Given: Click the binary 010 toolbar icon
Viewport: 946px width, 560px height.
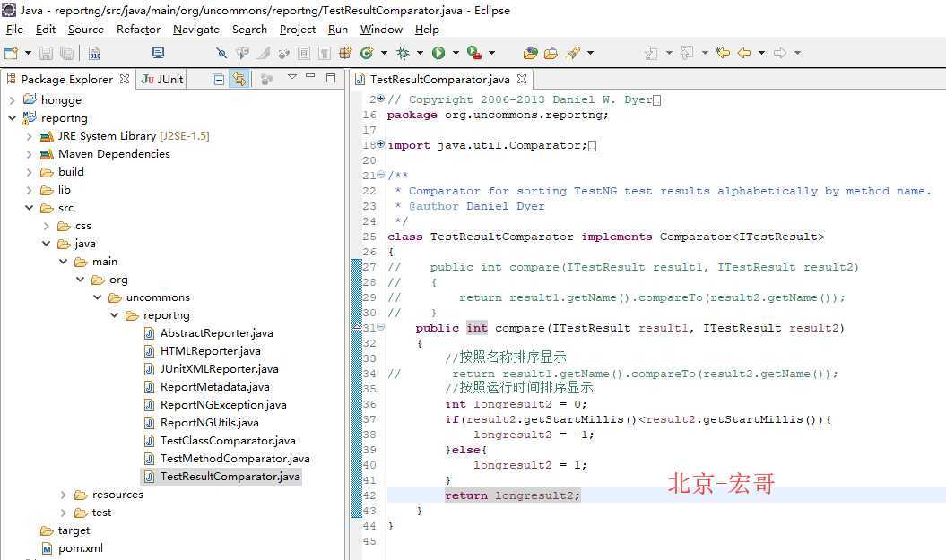Looking at the screenshot, I should pos(95,53).
